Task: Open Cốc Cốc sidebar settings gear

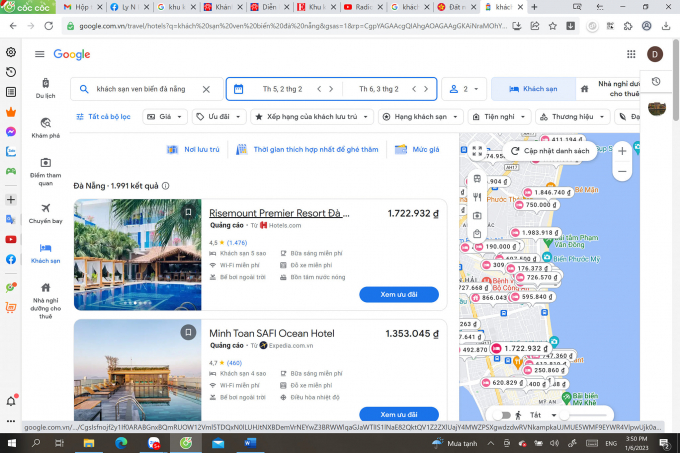Action: pos(11,52)
